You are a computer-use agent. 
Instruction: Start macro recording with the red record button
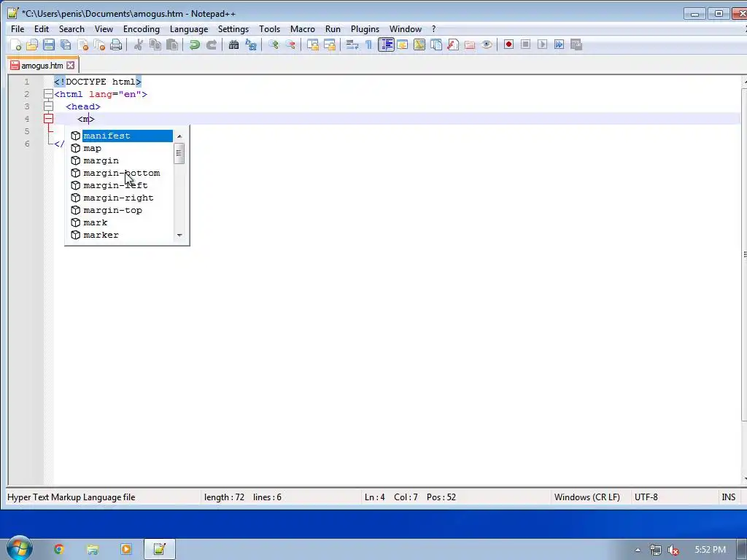pos(508,44)
